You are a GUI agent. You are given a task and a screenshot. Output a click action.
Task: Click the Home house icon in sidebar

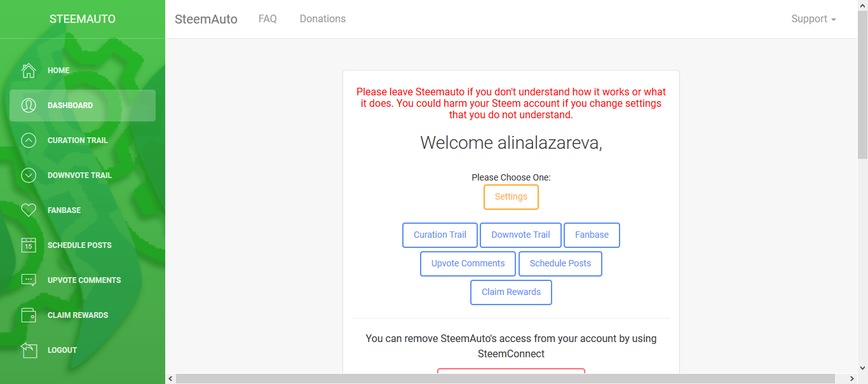(x=29, y=71)
